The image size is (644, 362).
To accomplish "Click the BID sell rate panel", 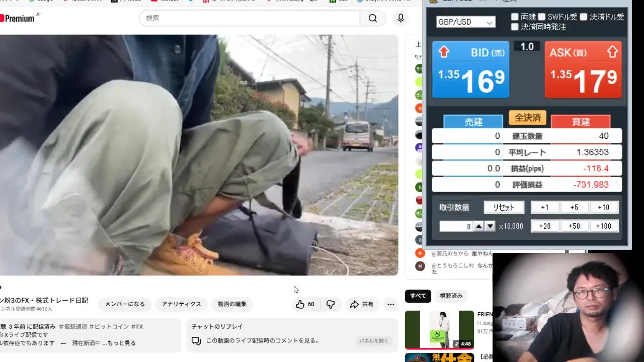I will pos(471,69).
